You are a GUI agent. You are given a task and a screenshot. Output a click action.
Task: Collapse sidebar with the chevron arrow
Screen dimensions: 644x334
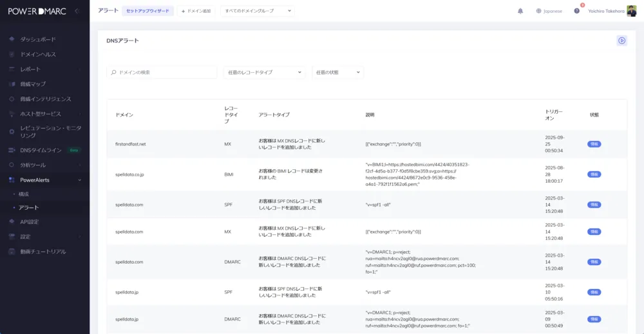[x=77, y=11]
